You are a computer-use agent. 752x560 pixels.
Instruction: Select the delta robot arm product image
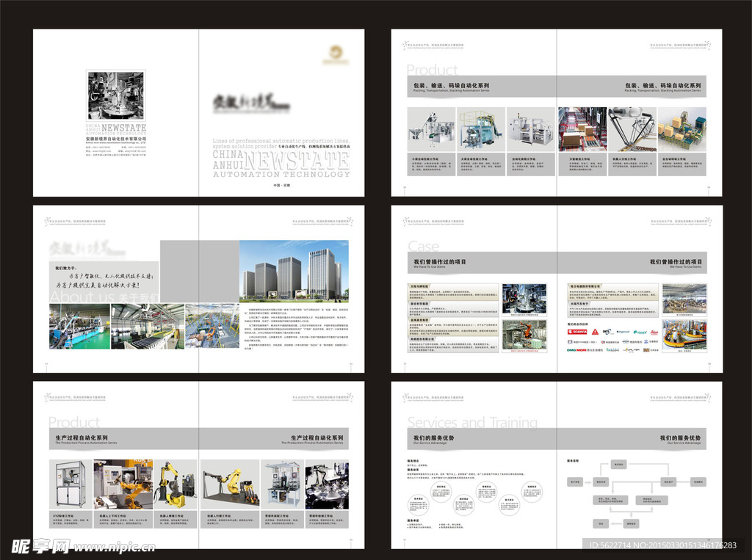point(632,128)
